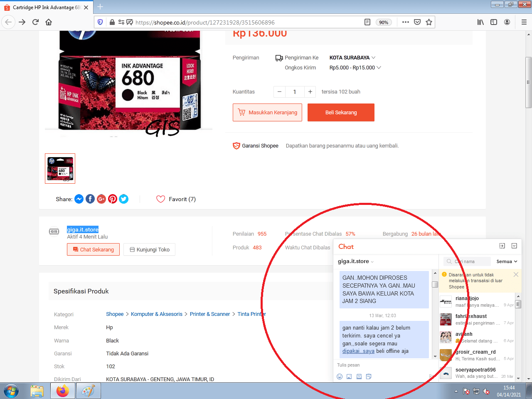Screen dimensions: 532x399
Task: Open Action Center flag in system tray
Action: pos(466,392)
